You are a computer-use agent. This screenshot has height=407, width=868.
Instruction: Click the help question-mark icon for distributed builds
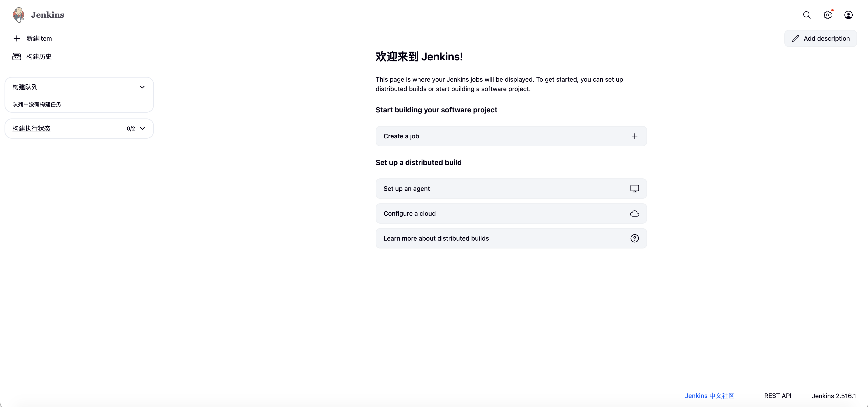(x=634, y=238)
